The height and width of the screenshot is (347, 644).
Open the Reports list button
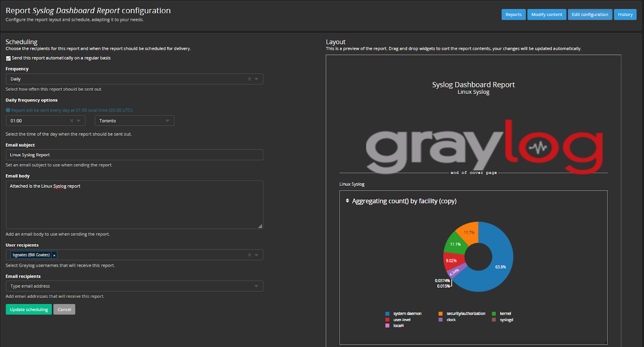point(513,15)
